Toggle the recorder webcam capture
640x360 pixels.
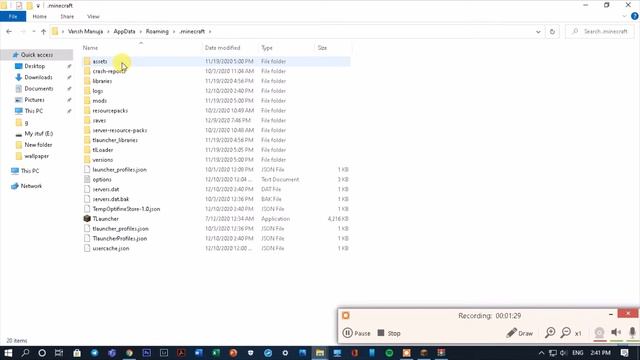tap(599, 332)
